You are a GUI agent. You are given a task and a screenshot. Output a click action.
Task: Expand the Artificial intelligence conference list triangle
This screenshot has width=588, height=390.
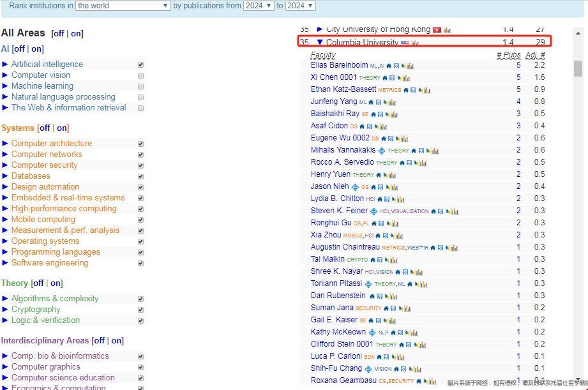[5, 64]
